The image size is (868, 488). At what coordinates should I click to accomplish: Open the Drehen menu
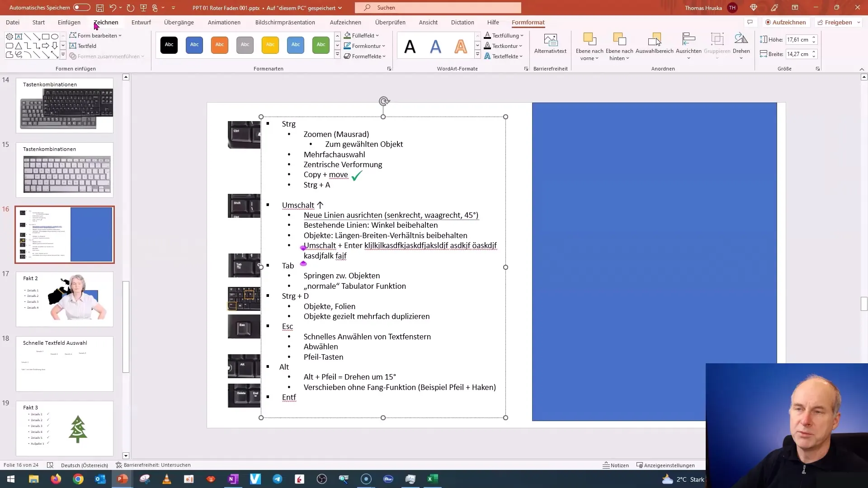[x=741, y=46]
